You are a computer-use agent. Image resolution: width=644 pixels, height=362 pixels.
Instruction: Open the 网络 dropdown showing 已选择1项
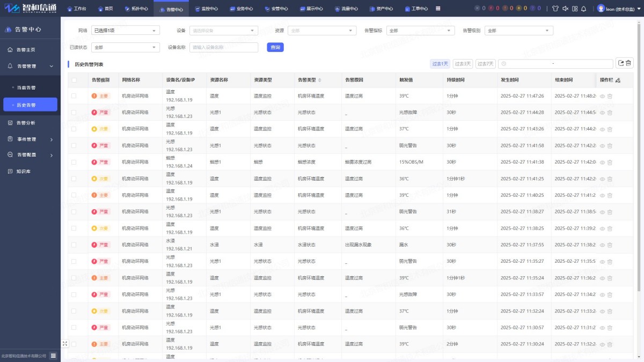coord(126,31)
